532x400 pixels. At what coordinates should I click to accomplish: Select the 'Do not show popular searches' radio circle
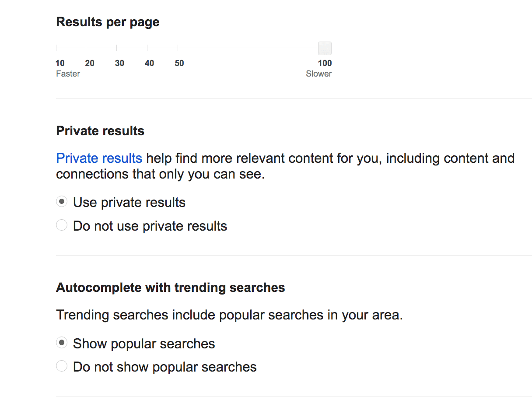[x=62, y=366]
